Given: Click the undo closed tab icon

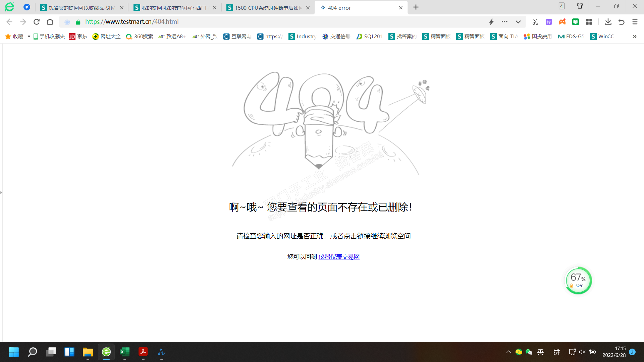Looking at the screenshot, I should click(x=622, y=22).
